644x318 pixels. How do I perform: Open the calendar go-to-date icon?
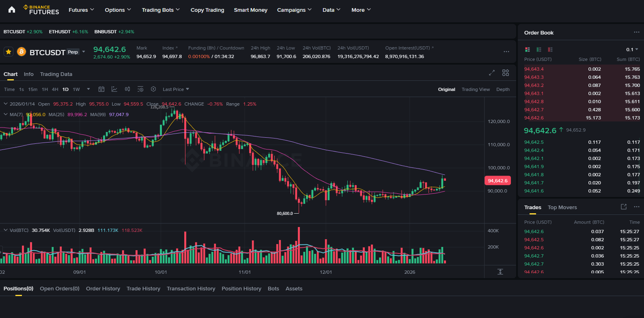[101, 89]
